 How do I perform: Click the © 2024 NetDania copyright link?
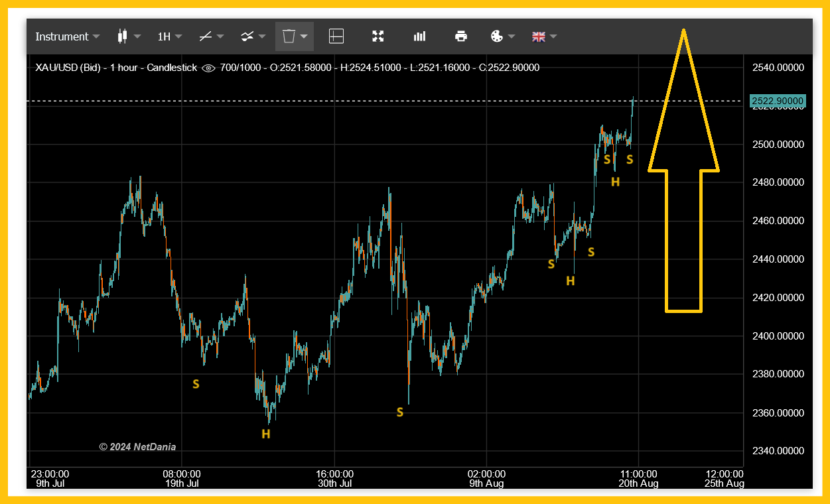pyautogui.click(x=137, y=447)
